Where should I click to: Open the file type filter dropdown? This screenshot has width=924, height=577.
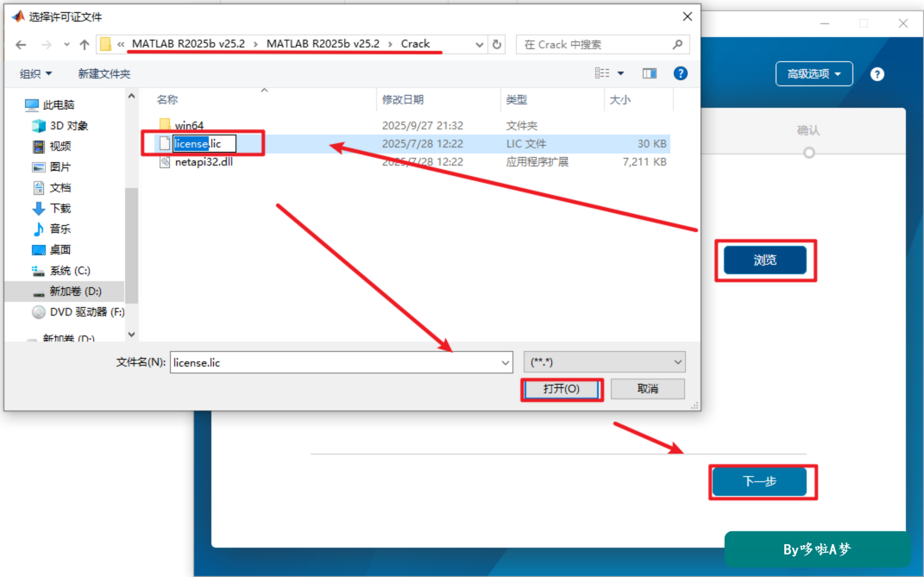tap(605, 362)
